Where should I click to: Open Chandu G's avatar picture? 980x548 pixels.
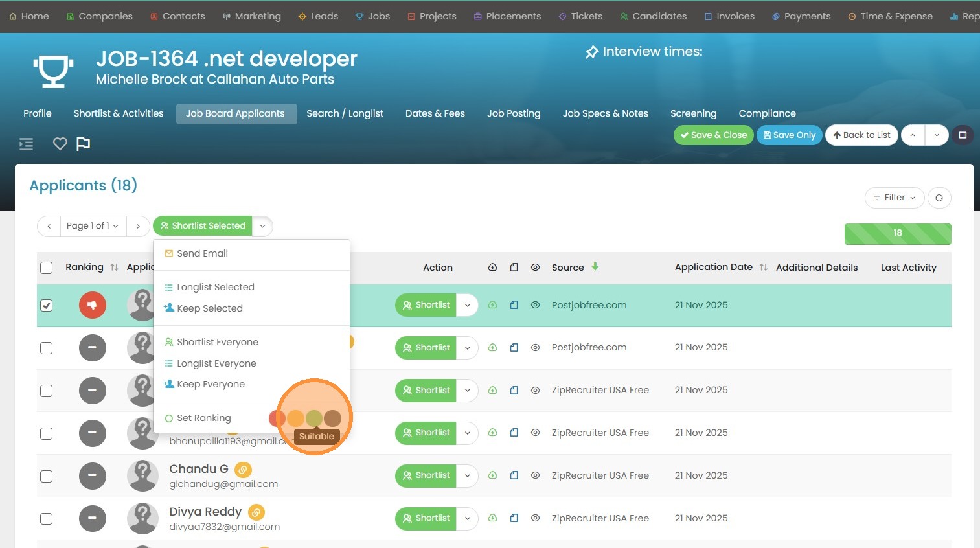tap(142, 476)
